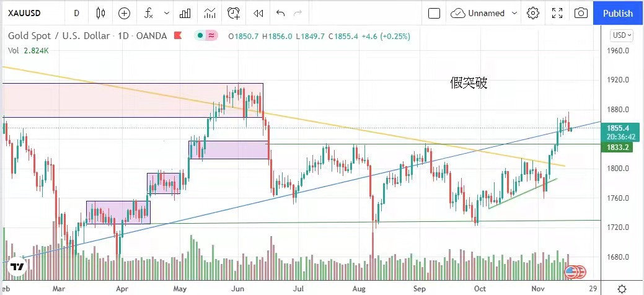Open the candlestick chart style selector

pos(102,13)
